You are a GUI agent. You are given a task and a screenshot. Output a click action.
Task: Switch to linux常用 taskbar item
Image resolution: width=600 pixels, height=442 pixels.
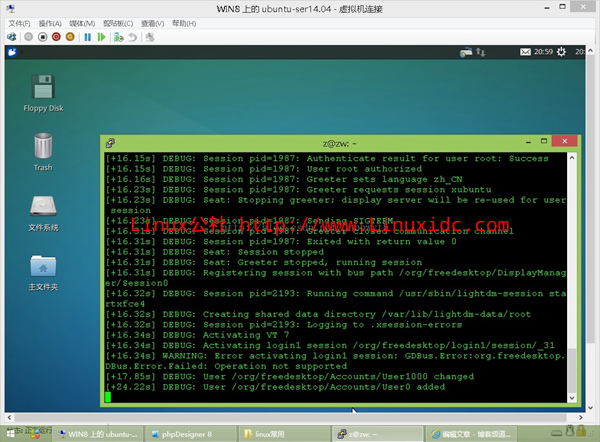284,434
